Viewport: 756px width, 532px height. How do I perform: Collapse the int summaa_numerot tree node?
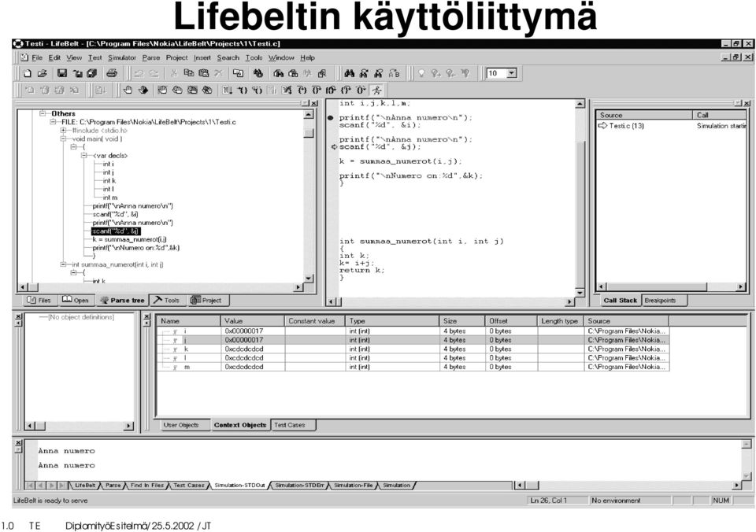tap(63, 264)
